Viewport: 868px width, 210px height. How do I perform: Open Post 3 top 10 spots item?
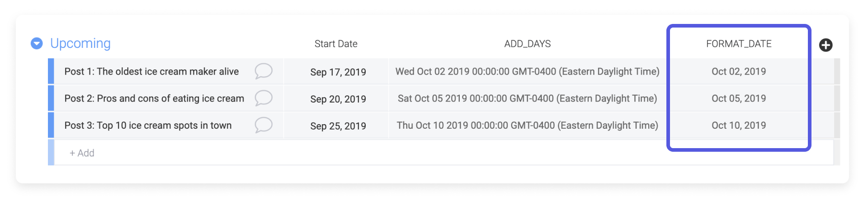pos(148,126)
